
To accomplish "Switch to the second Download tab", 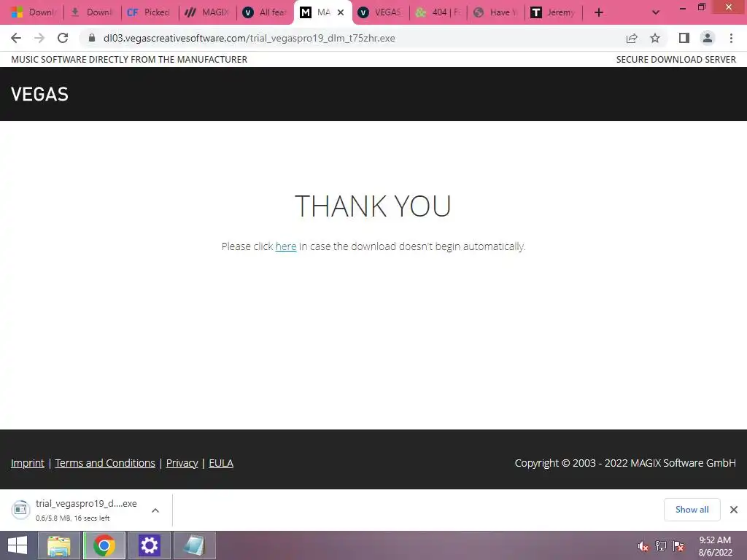I will click(91, 12).
